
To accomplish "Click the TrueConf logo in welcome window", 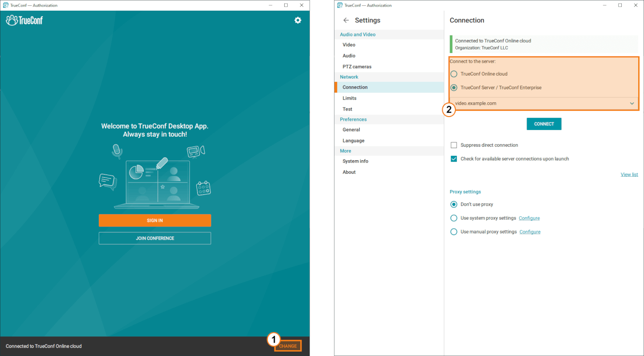I will click(24, 20).
